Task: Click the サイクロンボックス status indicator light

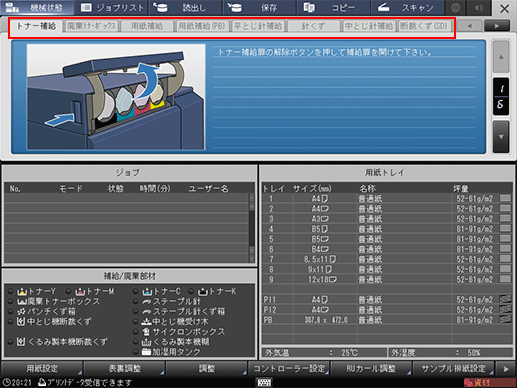Action: click(136, 332)
